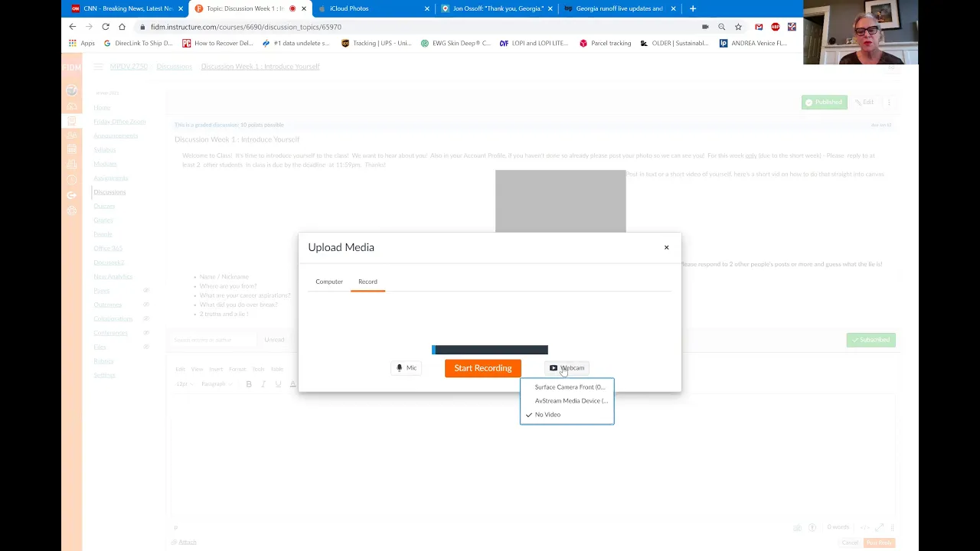Image resolution: width=980 pixels, height=551 pixels.
Task: Open the DirecLink To Ship bookmark
Action: (x=138, y=43)
